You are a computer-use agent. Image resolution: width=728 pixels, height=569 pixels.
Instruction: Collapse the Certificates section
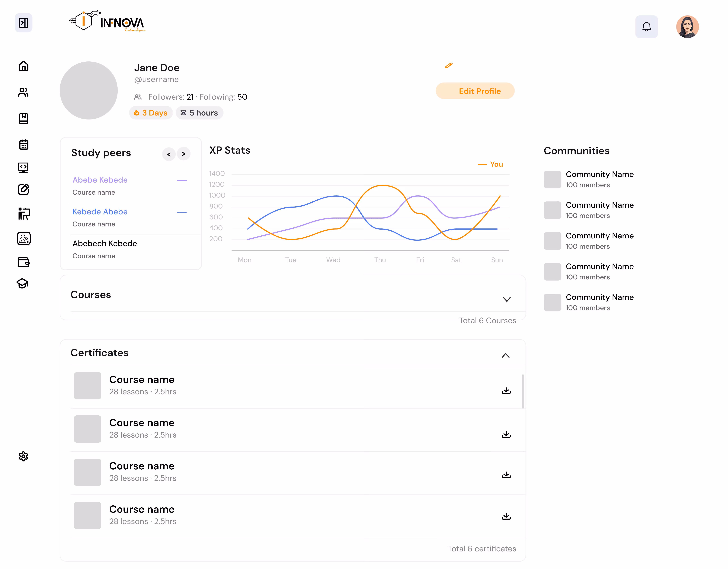[x=505, y=355]
